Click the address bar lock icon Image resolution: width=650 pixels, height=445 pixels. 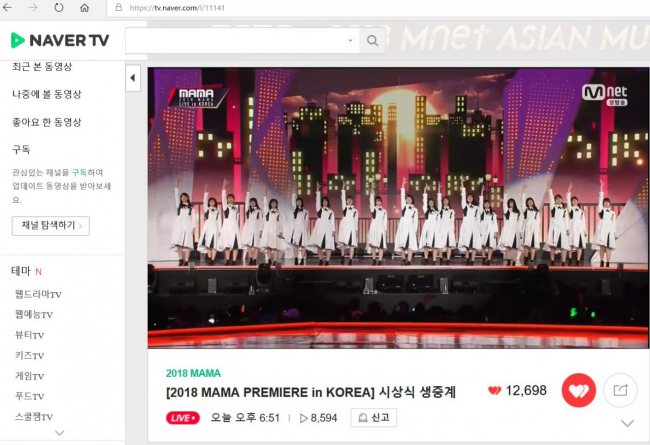(x=119, y=7)
